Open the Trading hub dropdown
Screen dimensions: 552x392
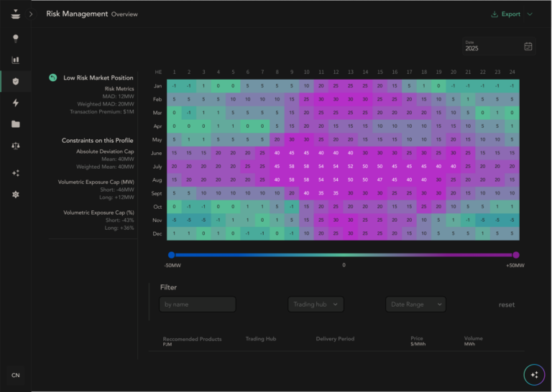coord(316,304)
